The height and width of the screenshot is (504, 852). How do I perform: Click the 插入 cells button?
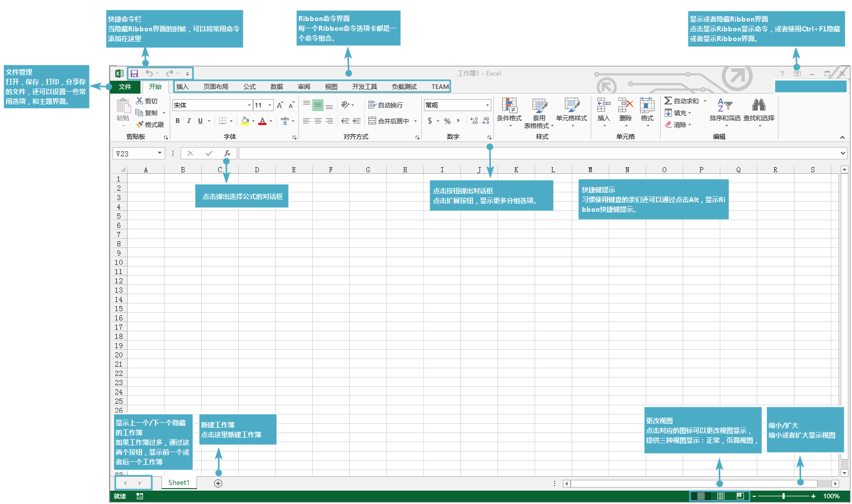pos(603,113)
